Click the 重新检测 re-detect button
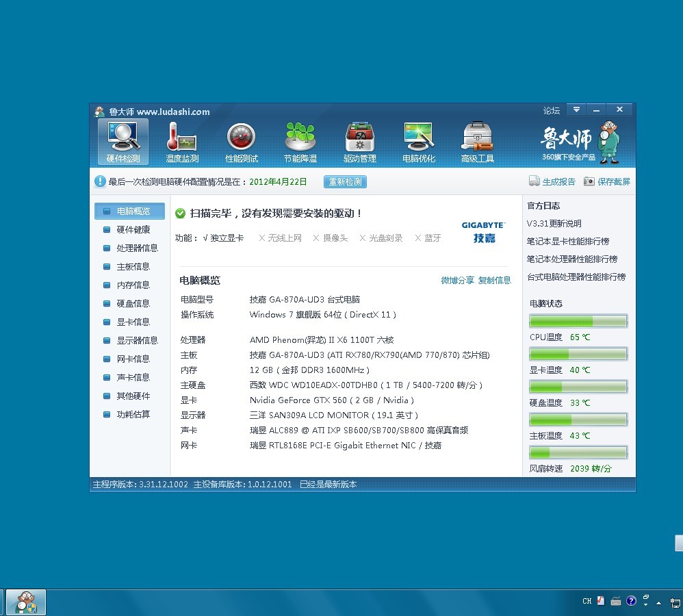This screenshot has height=616, width=683. [x=345, y=181]
